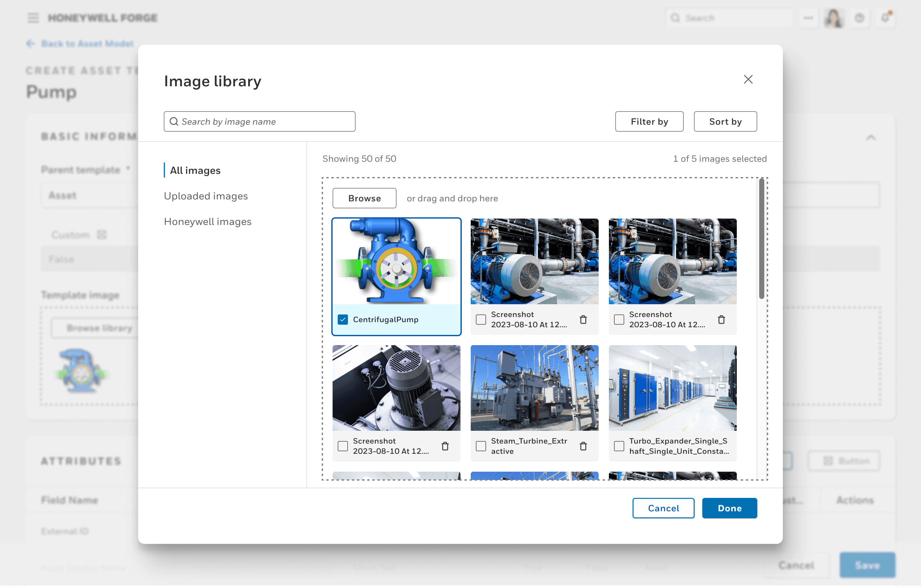Image resolution: width=921 pixels, height=588 pixels.
Task: Switch to Uploaded images category
Action: [206, 196]
